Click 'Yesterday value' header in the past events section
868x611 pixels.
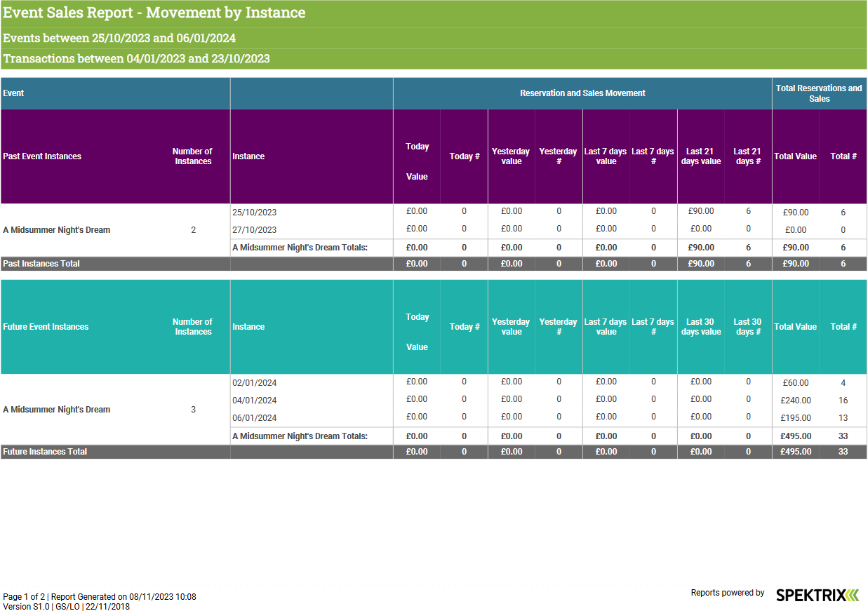(511, 156)
